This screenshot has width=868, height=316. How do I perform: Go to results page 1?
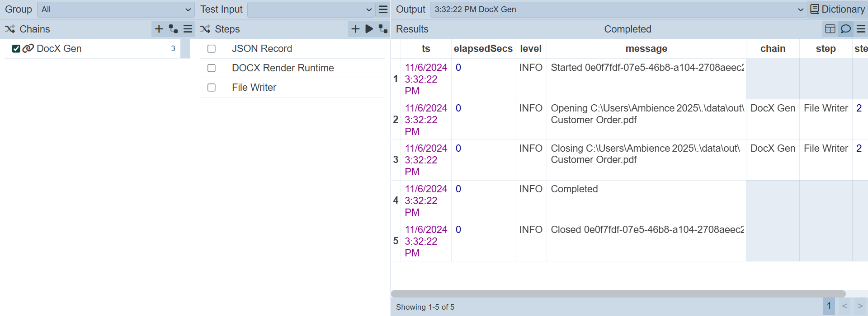coord(829,306)
